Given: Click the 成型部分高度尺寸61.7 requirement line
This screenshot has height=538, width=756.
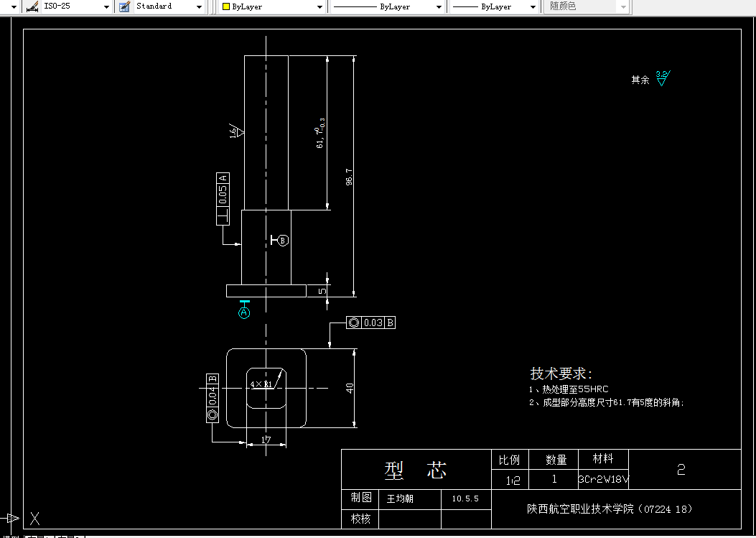Looking at the screenshot, I should coord(607,402).
